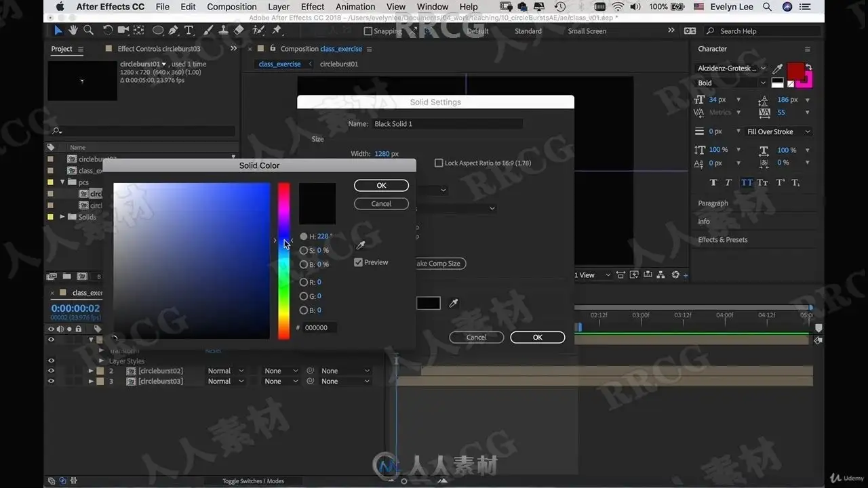
Task: Click the Solid Color dialog eyedropper
Action: [x=361, y=245]
